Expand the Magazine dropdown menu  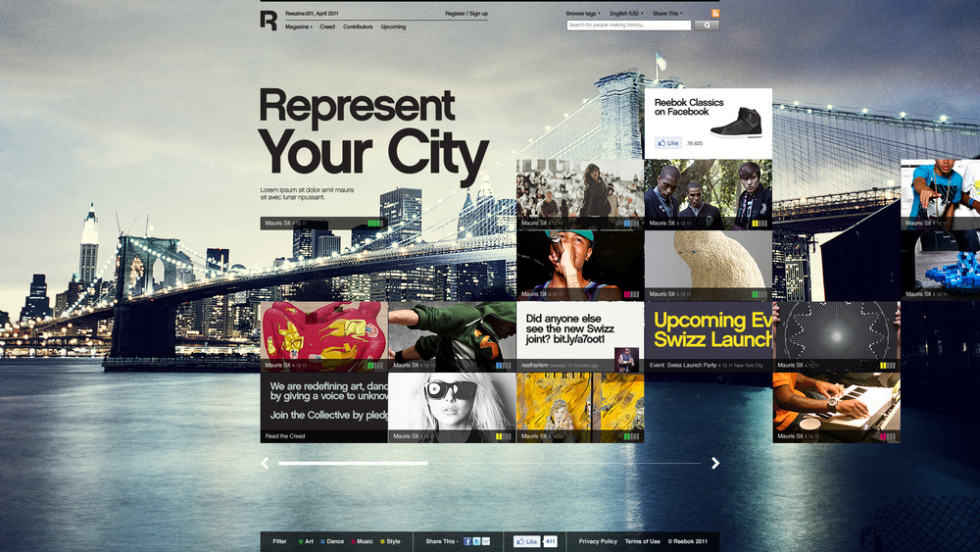(298, 26)
